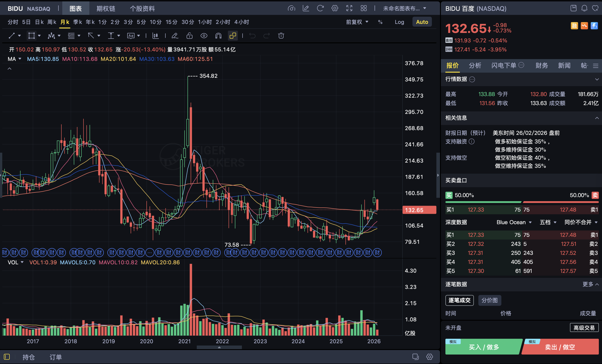Click the lock drawings icon
602x364 pixels.
189,36
